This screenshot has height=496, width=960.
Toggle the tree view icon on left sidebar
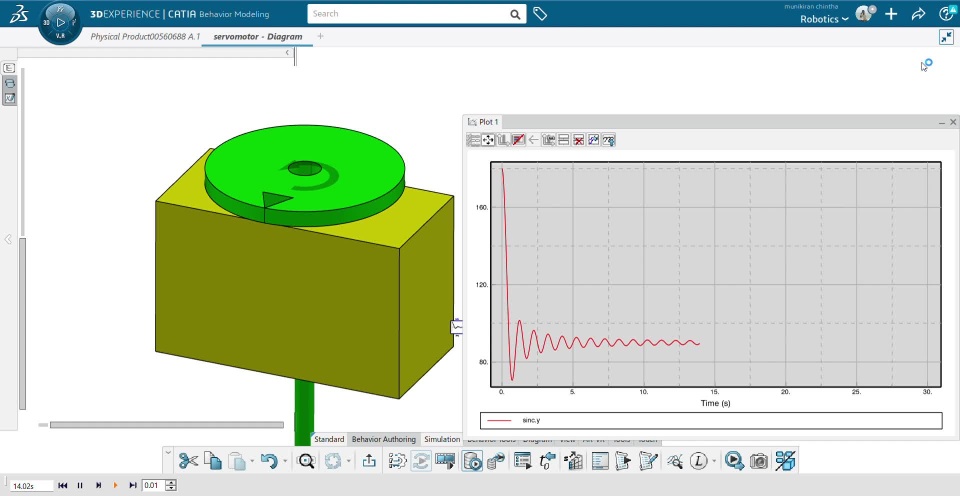pyautogui.click(x=9, y=68)
